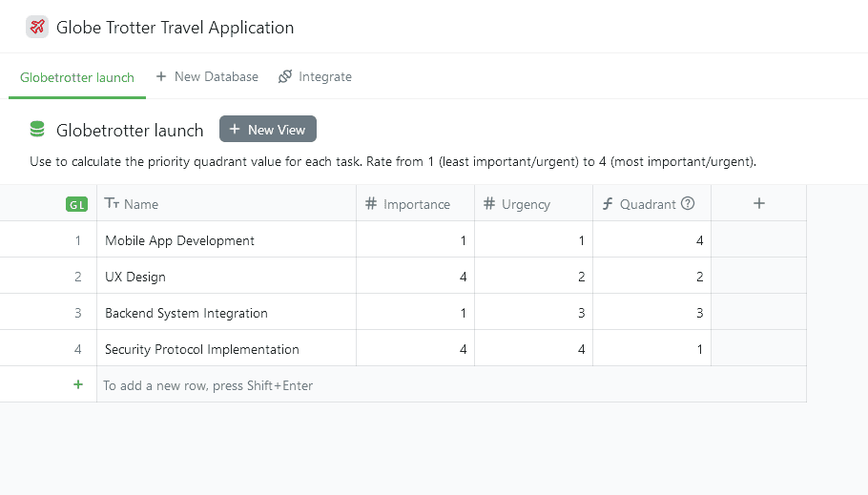Screen dimensions: 868x495
Task: Select the Mobile App Development cell
Action: [x=226, y=239]
